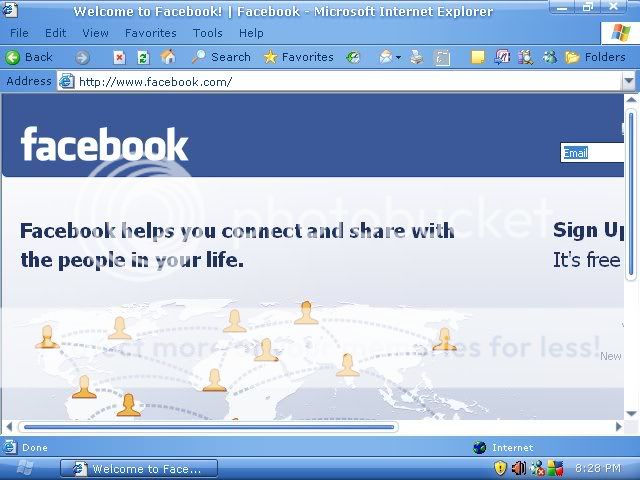Screen dimensions: 640x480
Task: Click the vertical scrollbar down arrow
Action: (631, 413)
